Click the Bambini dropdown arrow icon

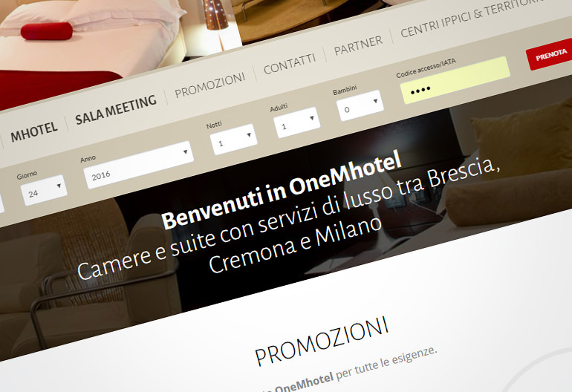tap(375, 101)
